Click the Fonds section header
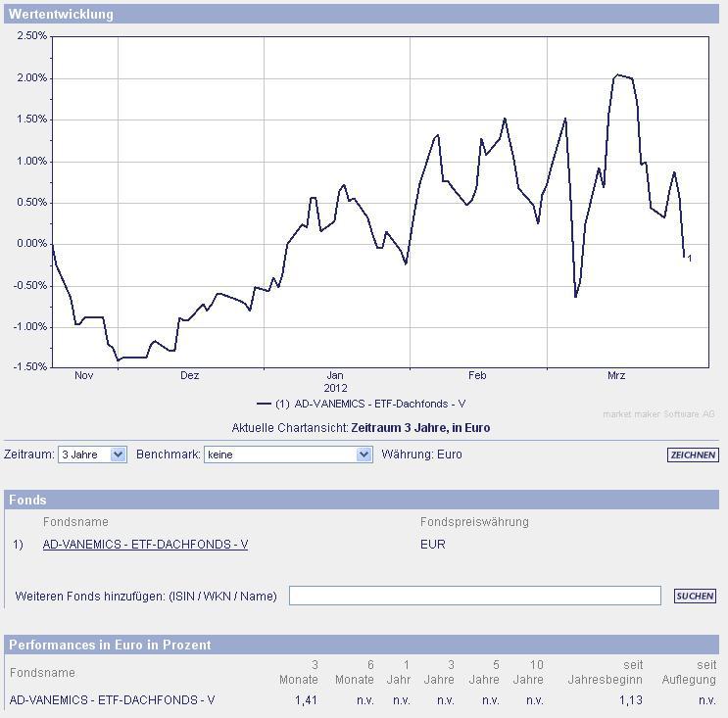 (x=362, y=500)
